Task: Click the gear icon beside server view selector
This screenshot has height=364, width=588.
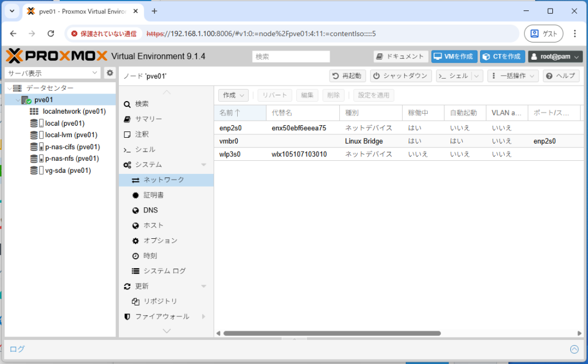Action: coord(110,73)
